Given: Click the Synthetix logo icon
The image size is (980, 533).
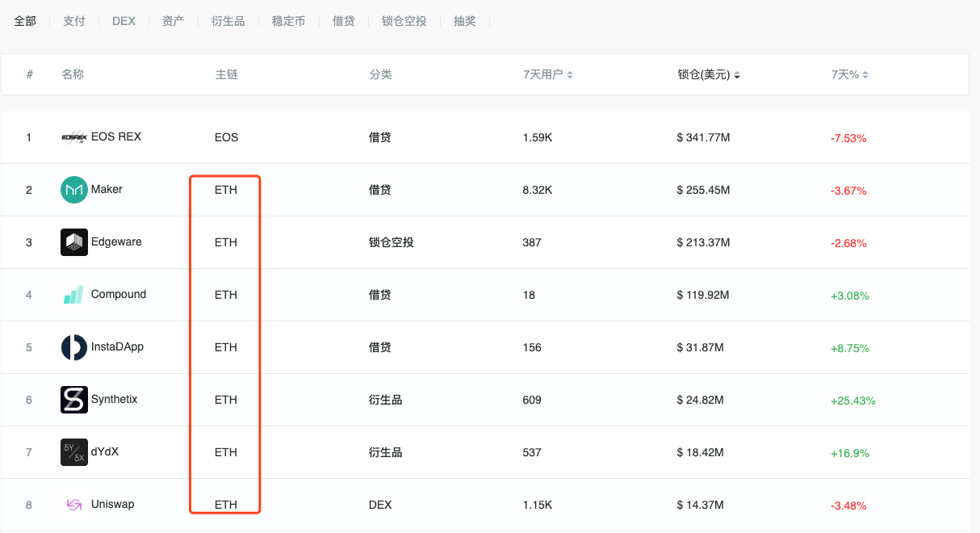Looking at the screenshot, I should [x=74, y=400].
